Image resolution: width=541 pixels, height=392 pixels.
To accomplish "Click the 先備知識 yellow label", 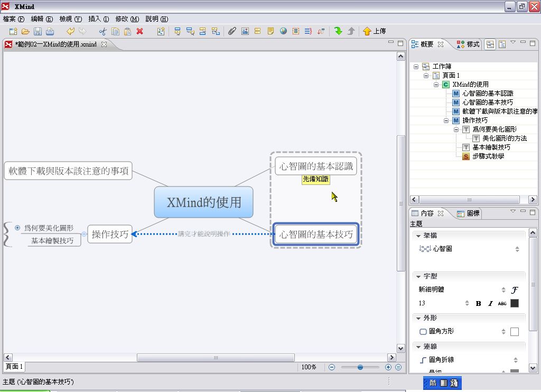I will pyautogui.click(x=316, y=180).
